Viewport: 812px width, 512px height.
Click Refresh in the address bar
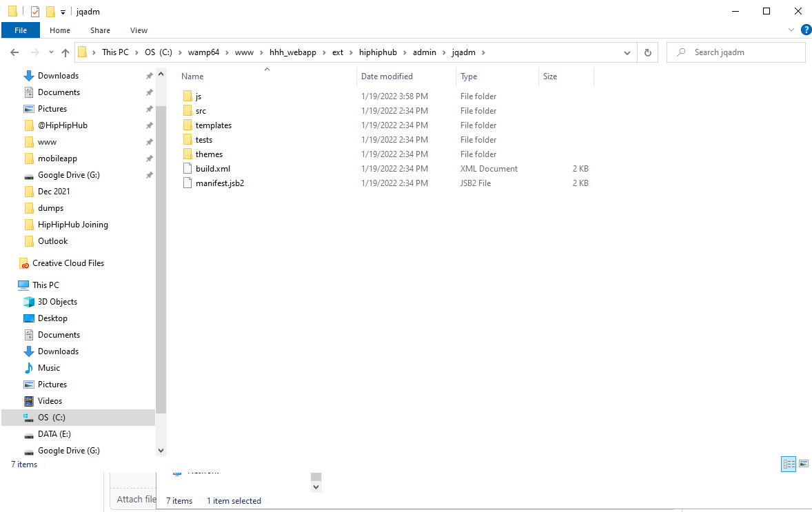(x=647, y=52)
